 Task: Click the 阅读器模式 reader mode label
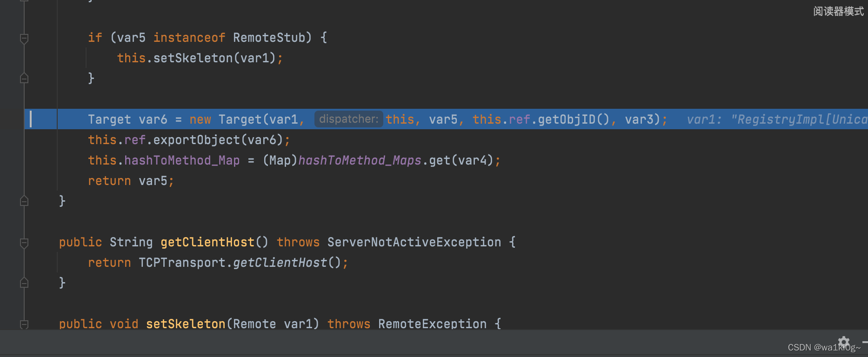pos(838,11)
